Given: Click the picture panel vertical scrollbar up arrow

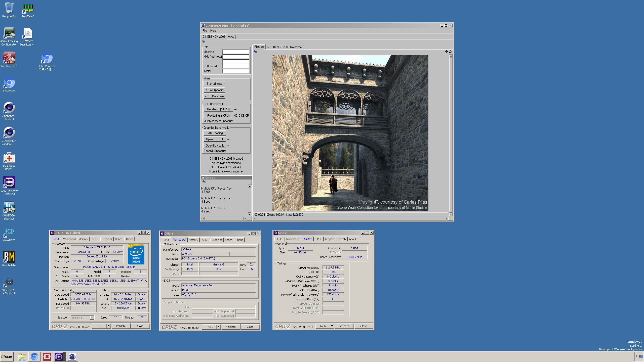Looking at the screenshot, I should click(x=451, y=56).
